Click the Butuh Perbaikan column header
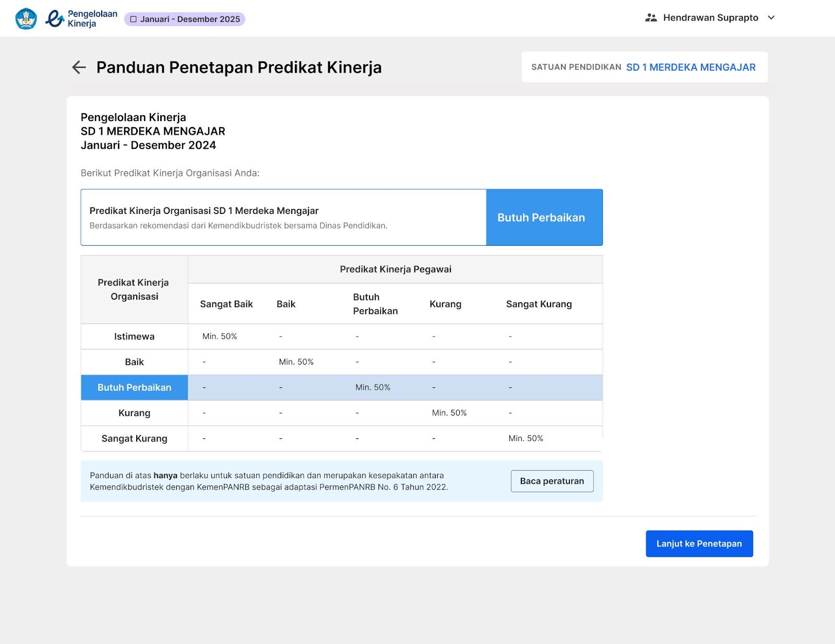Screen dimensions: 835x644 tap(376, 304)
